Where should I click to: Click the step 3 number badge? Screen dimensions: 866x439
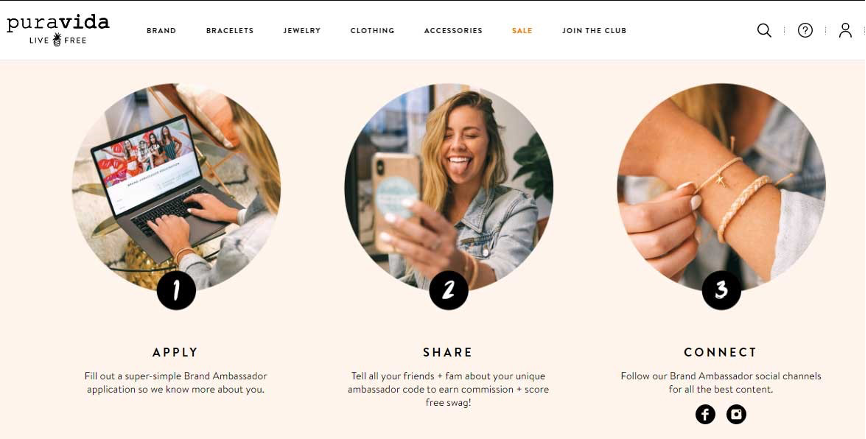pyautogui.click(x=721, y=290)
